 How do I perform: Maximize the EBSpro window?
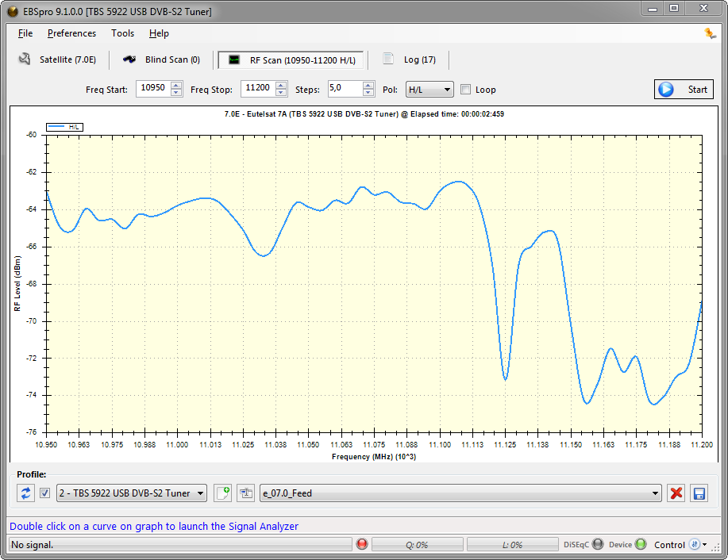[674, 9]
